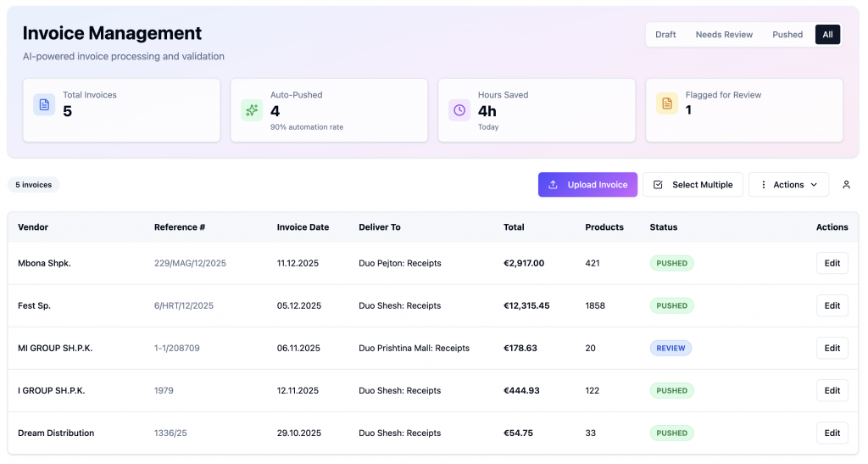868x464 pixels.
Task: Open reference 6/HRT/12/2025 link
Action: tap(184, 305)
